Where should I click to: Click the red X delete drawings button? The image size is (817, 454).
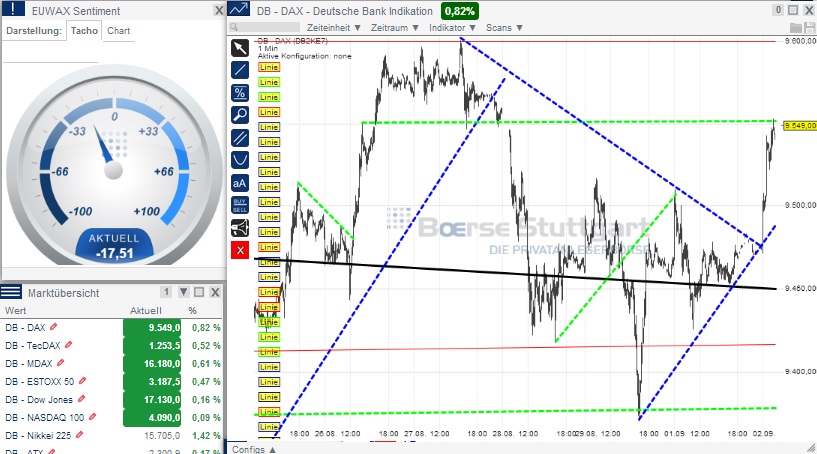pyautogui.click(x=240, y=250)
